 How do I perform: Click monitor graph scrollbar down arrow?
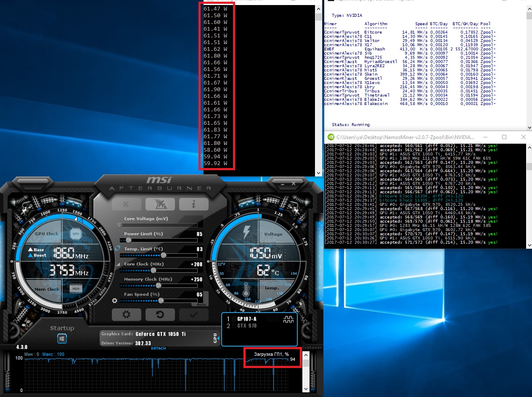tap(306, 389)
